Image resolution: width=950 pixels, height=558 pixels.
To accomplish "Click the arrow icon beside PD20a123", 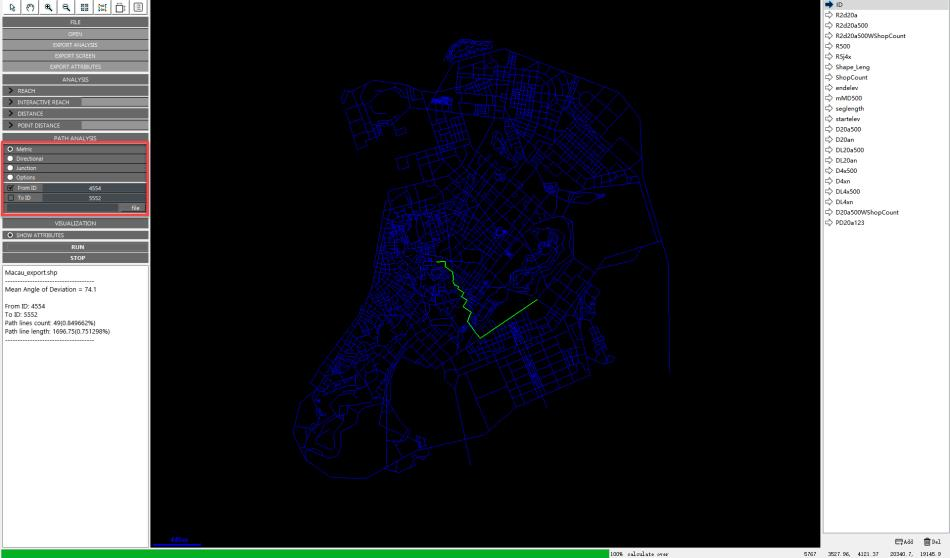I will pos(829,222).
